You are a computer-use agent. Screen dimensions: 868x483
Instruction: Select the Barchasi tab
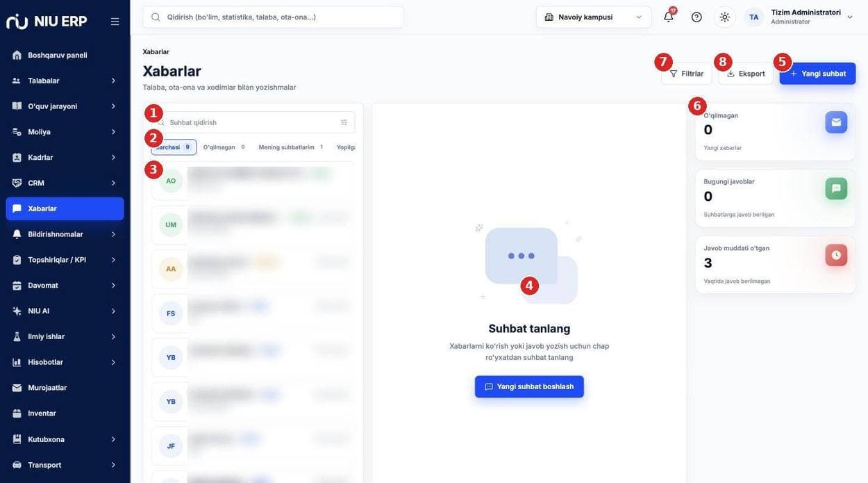click(x=174, y=147)
